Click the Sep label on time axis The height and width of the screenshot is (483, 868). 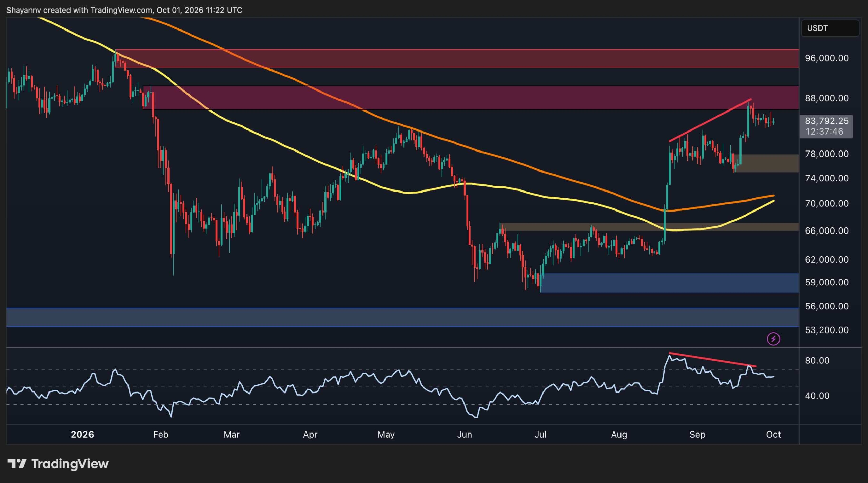click(x=697, y=435)
